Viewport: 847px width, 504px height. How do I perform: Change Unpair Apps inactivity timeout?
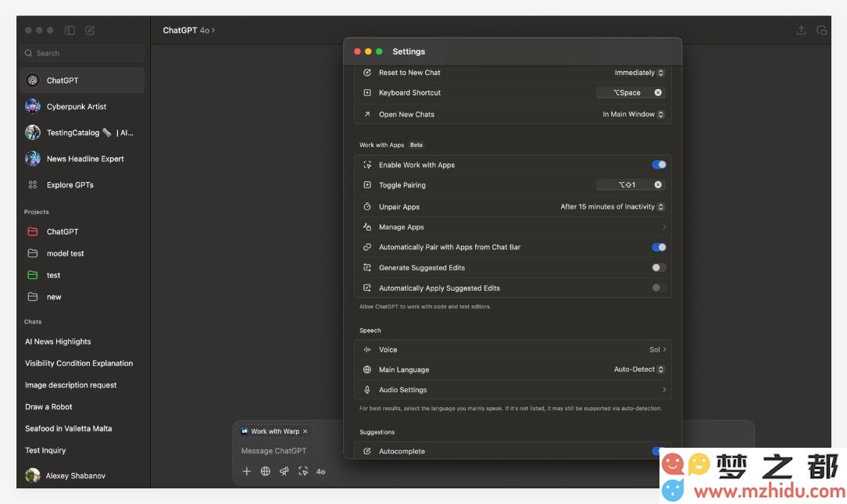pyautogui.click(x=612, y=206)
